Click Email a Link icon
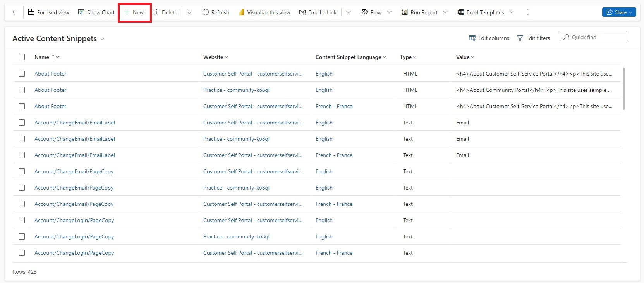 pos(302,12)
